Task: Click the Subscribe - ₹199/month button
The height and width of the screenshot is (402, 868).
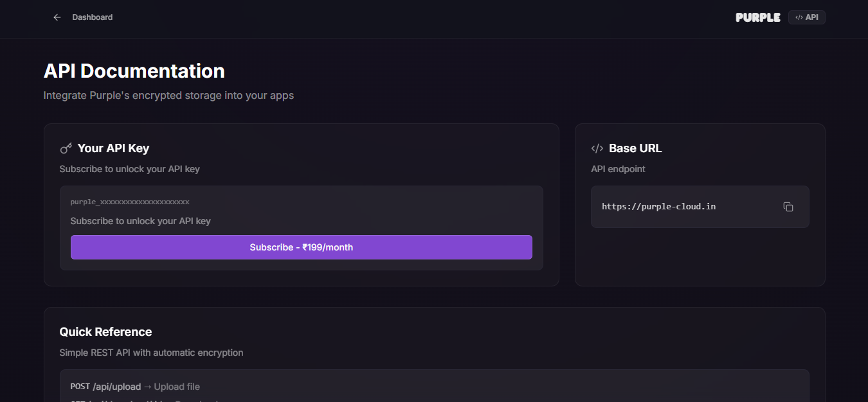Action: tap(301, 247)
